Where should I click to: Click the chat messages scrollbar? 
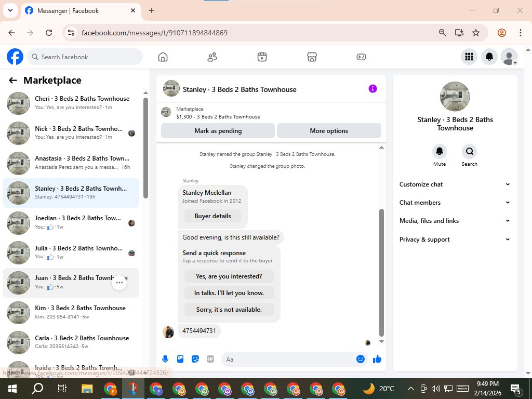pyautogui.click(x=381, y=272)
